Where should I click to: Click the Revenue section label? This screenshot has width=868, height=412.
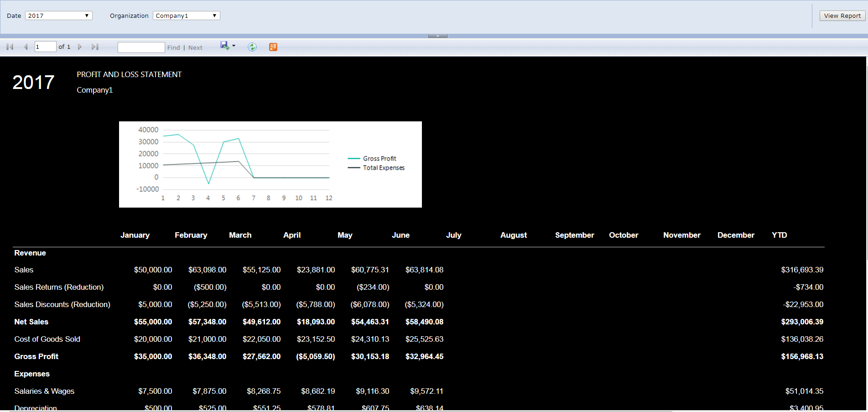[30, 253]
